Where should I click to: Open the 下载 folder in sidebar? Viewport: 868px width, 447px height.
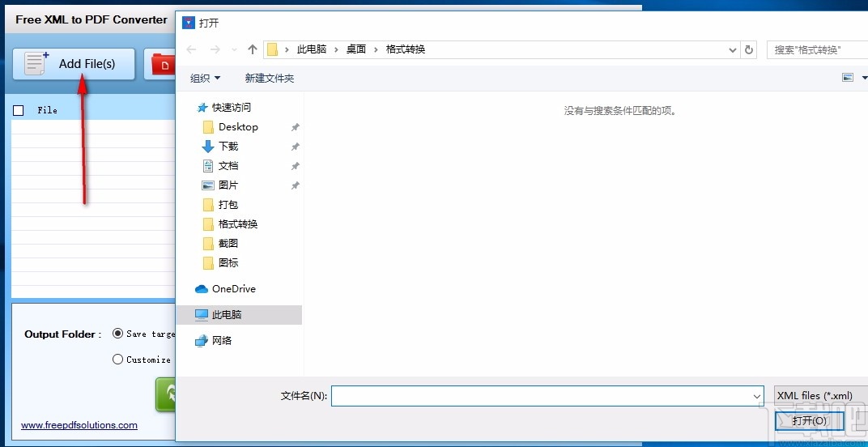(228, 147)
